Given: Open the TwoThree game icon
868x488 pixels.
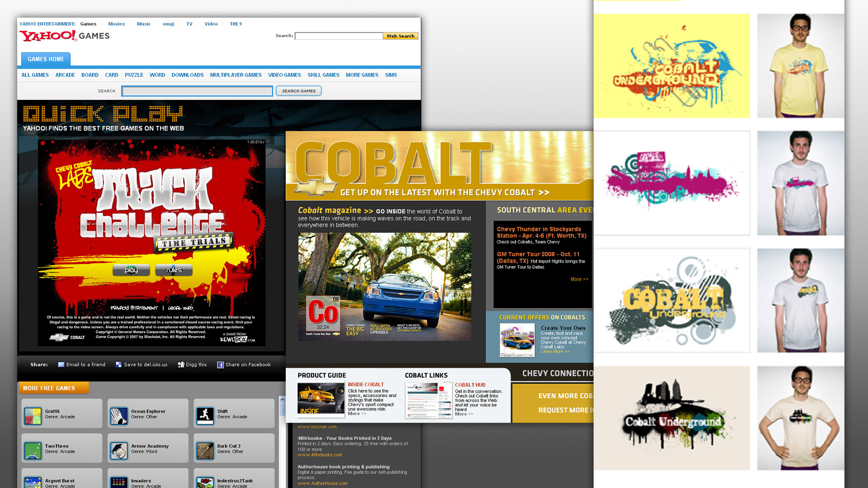Looking at the screenshot, I should 33,450.
